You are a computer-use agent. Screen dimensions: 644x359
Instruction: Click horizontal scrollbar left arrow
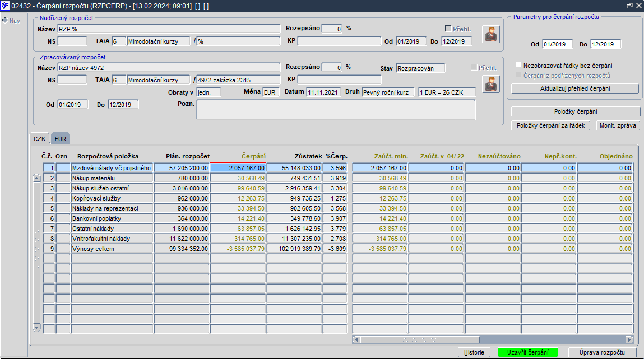pyautogui.click(x=356, y=340)
